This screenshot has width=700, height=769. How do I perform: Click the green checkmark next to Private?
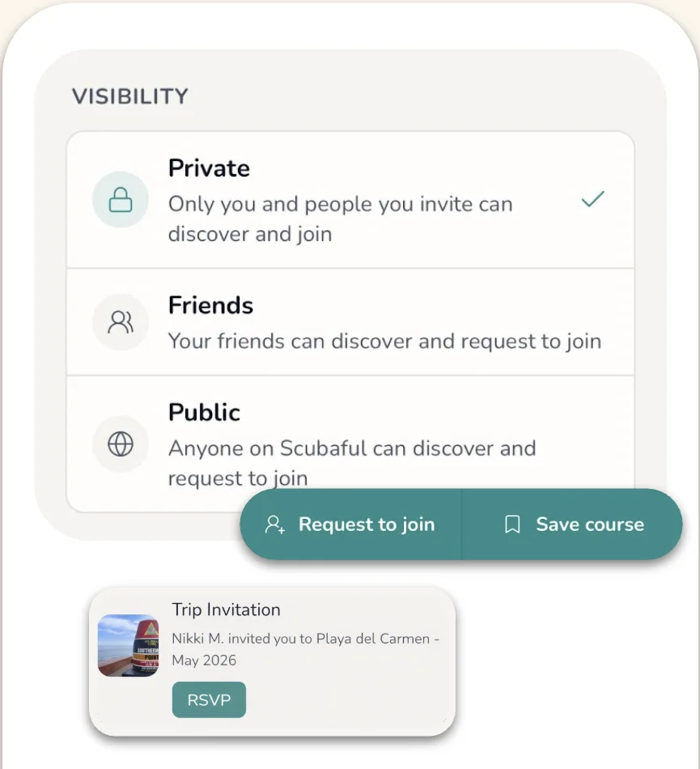coord(592,199)
